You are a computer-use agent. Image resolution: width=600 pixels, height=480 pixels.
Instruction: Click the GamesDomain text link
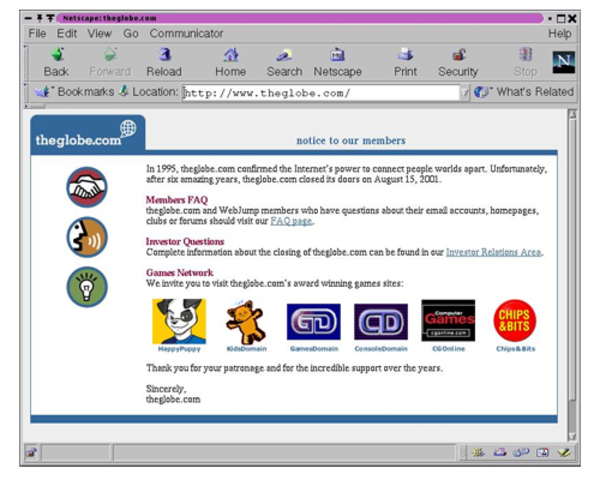click(x=314, y=349)
